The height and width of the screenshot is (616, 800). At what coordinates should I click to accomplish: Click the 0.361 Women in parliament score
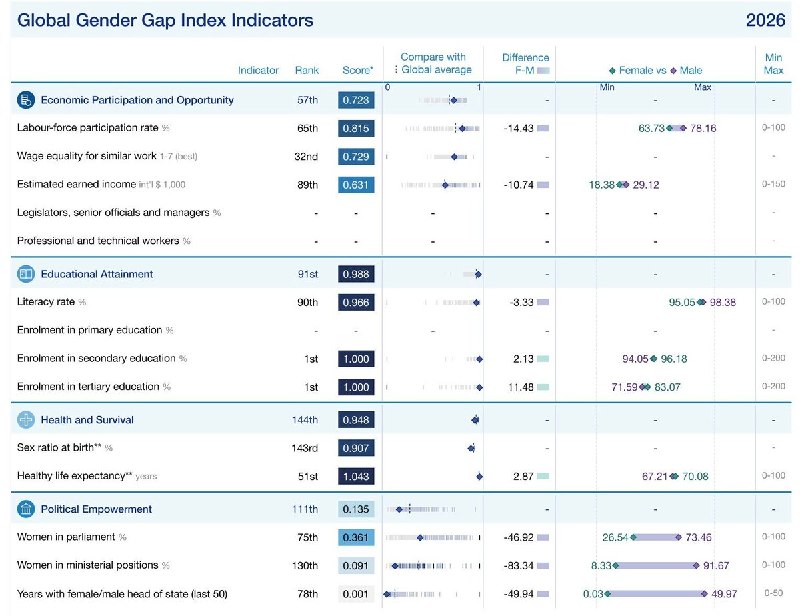pos(356,537)
